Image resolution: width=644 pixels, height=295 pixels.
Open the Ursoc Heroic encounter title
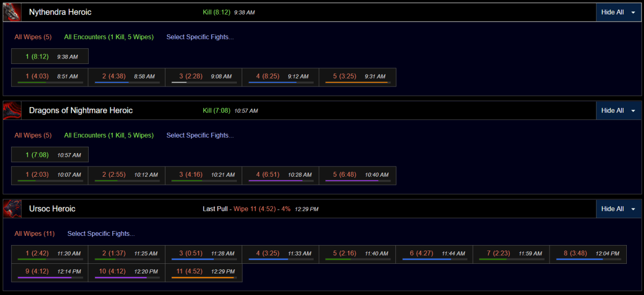point(52,209)
